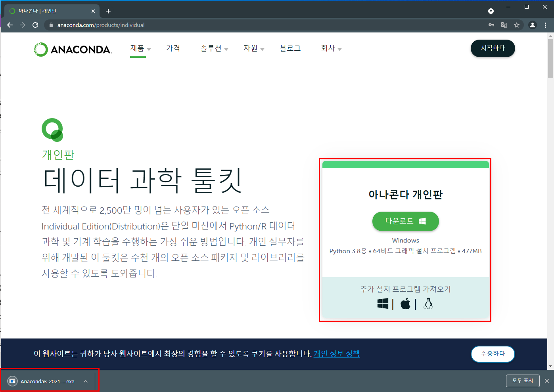Select Windows installer icon under 추가 설치 프로그램

point(383,304)
